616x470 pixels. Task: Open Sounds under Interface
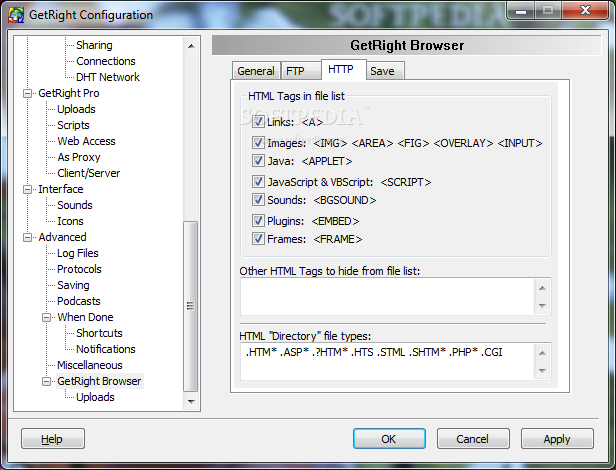coord(75,205)
